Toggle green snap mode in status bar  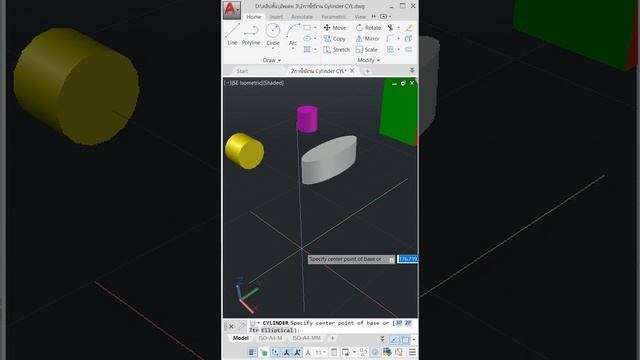264,352
